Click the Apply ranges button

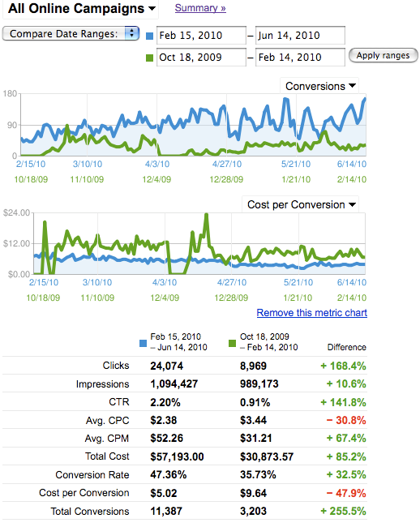coord(383,55)
